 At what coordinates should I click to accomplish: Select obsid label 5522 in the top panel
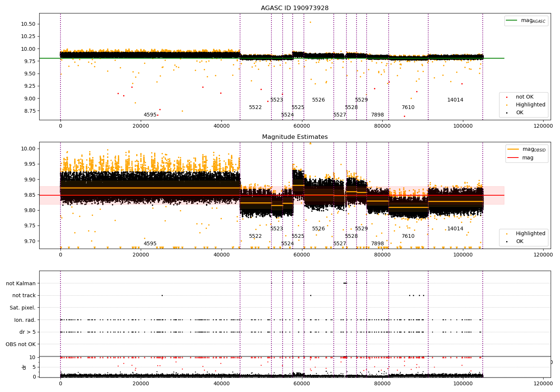pyautogui.click(x=255, y=107)
